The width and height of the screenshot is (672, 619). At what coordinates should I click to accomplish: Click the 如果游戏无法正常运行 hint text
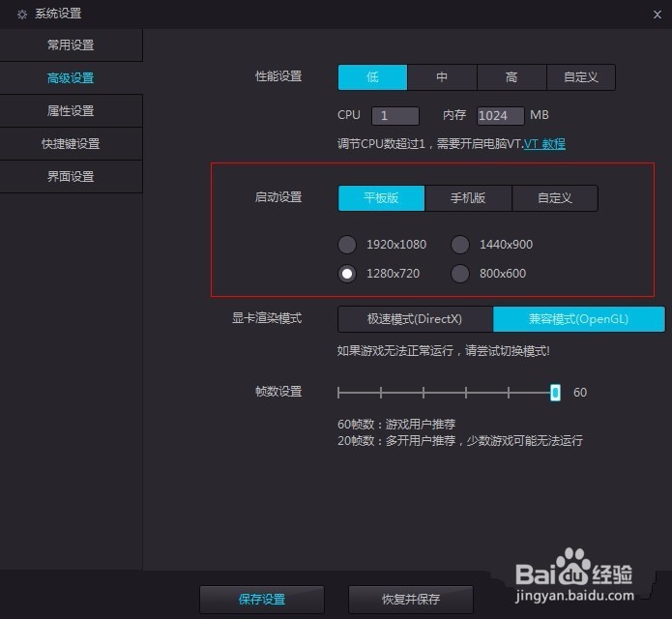pyautogui.click(x=443, y=351)
